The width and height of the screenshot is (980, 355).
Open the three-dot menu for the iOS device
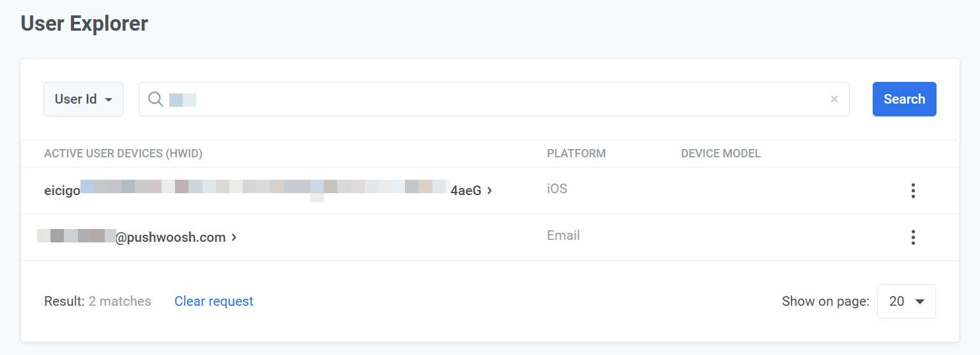913,191
